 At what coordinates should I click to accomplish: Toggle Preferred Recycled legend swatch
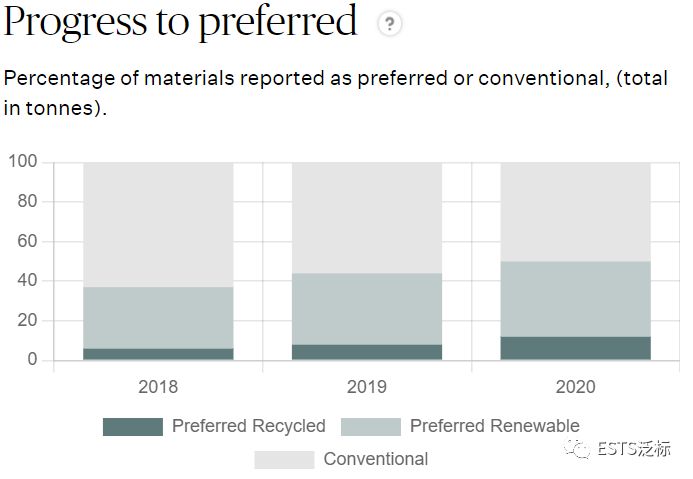(x=133, y=427)
